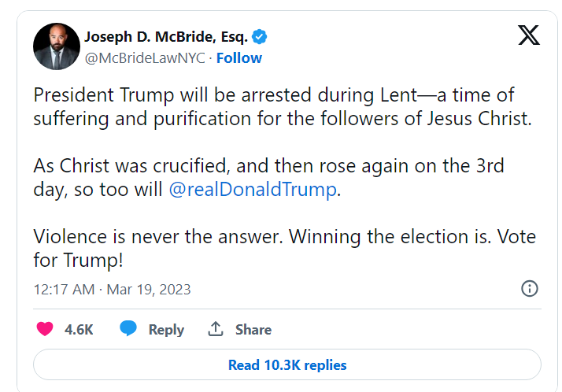Click the Reply label
562x392 pixels.
coord(166,330)
